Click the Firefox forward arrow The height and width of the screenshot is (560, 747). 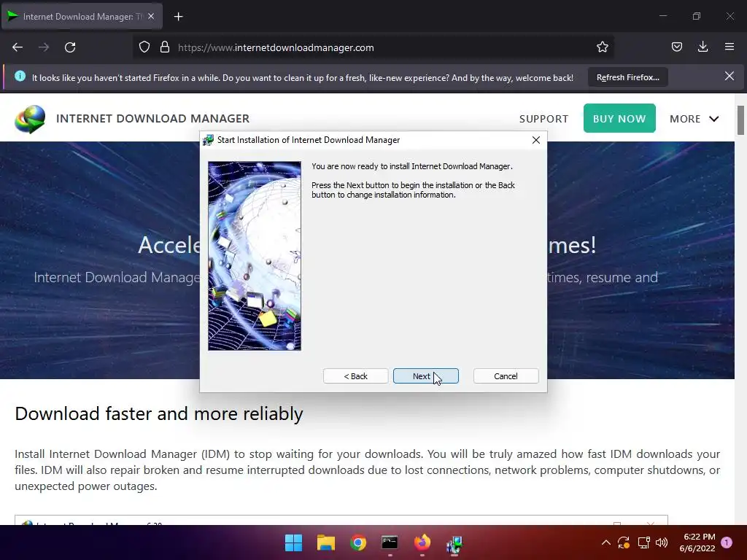coord(44,47)
